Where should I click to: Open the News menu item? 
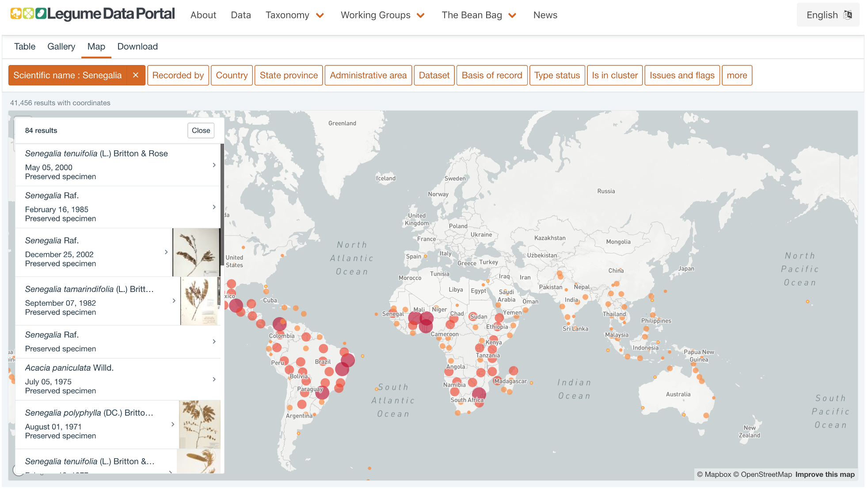click(x=545, y=15)
